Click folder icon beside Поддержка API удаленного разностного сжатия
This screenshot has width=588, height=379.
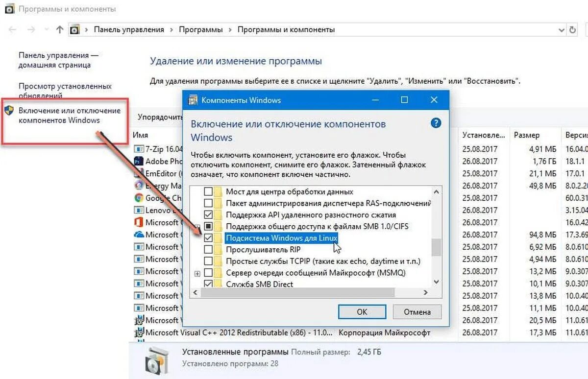(217, 214)
